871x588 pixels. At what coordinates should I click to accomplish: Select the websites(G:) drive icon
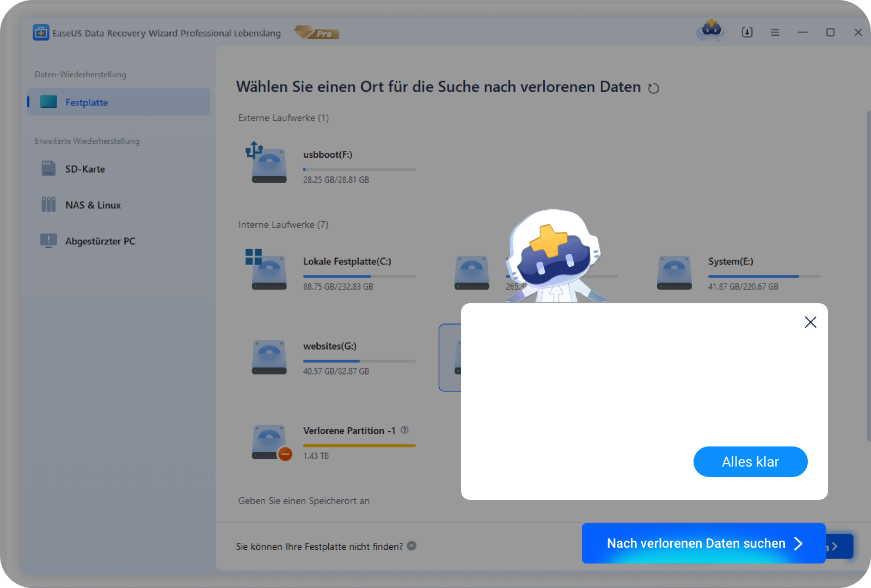[x=269, y=357]
